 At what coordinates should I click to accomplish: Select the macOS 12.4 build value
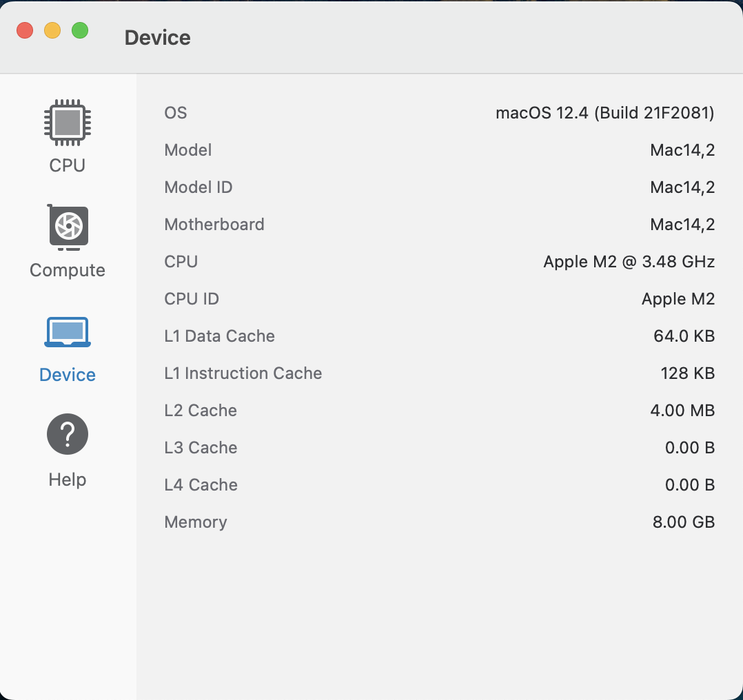[x=604, y=113]
